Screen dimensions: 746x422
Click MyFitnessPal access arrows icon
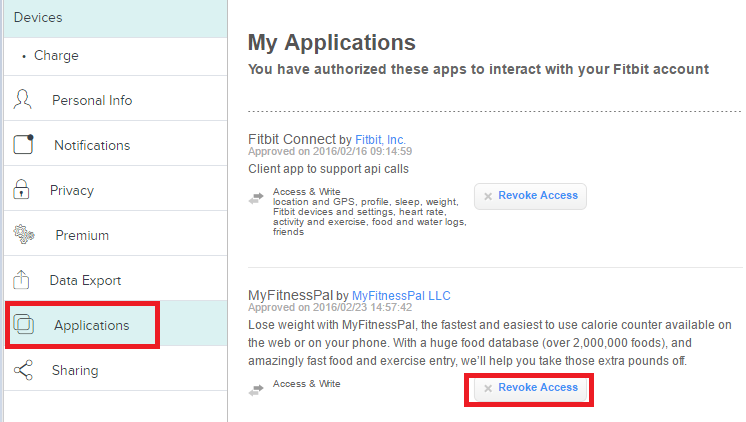tap(256, 386)
